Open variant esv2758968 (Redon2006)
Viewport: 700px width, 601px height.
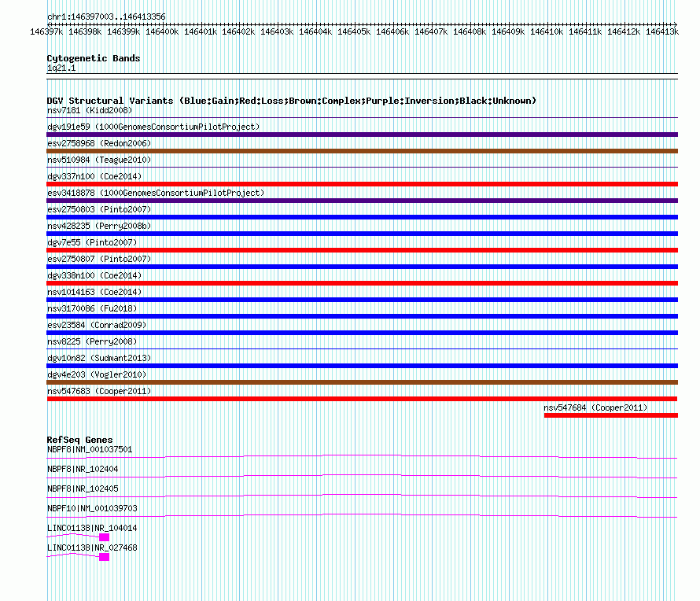coord(99,143)
